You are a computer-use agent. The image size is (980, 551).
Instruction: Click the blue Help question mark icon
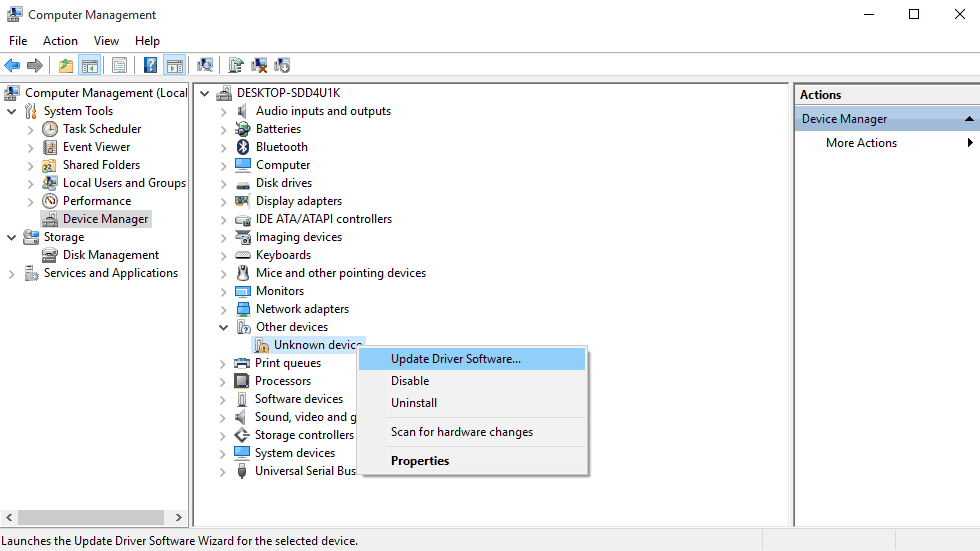coord(151,65)
